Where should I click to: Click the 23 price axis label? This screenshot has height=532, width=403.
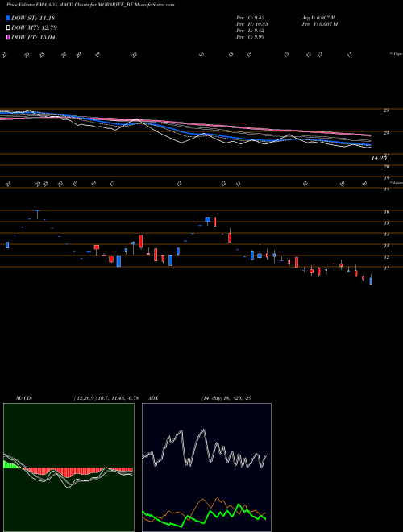point(386,133)
